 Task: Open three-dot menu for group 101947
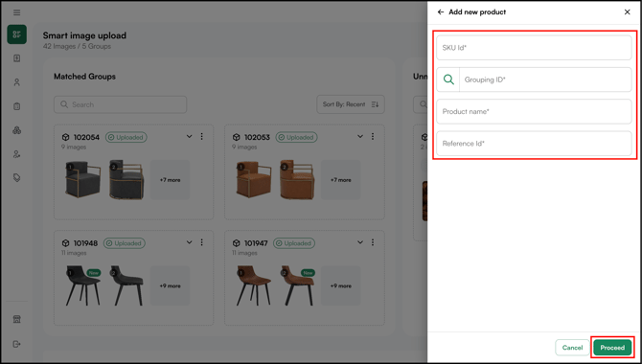click(373, 242)
